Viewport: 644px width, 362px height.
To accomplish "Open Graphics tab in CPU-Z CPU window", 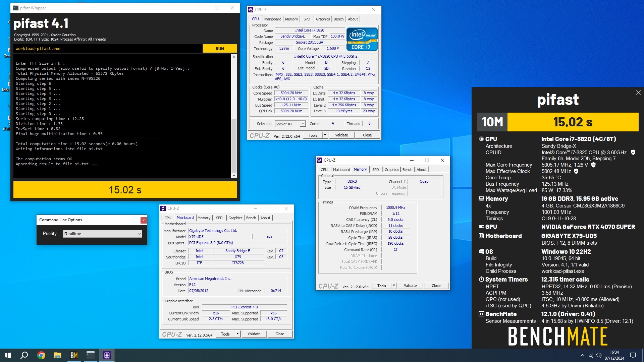I will [323, 19].
